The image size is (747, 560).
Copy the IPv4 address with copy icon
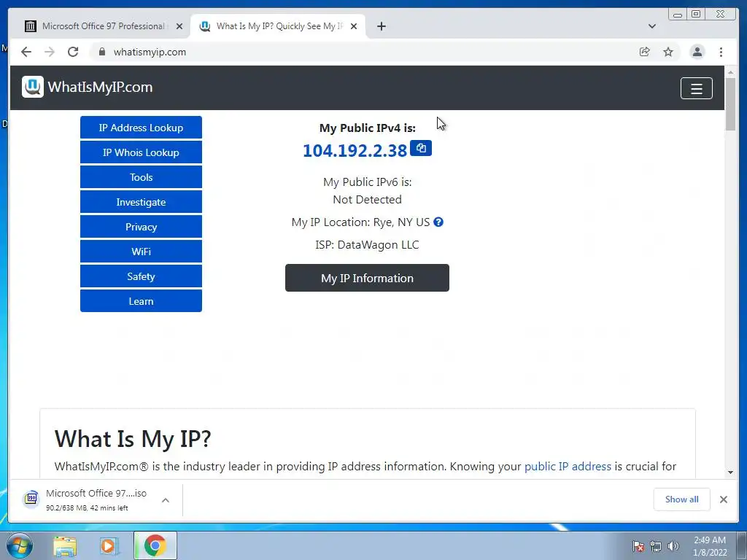tap(421, 148)
